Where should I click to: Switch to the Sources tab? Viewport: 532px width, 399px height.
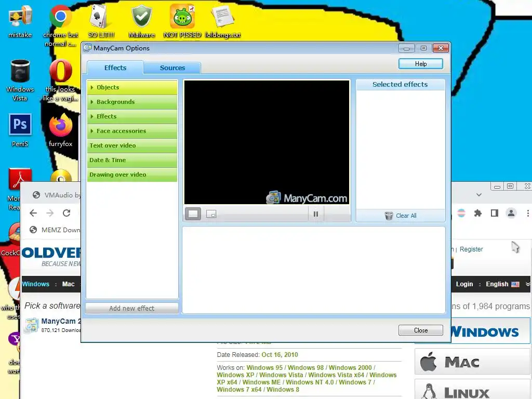tap(172, 68)
